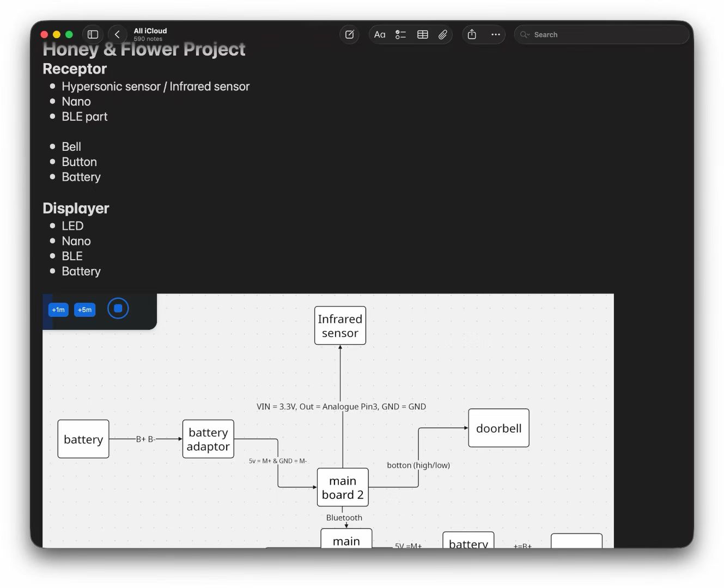The height and width of the screenshot is (588, 724).
Task: Click the +1m button
Action: click(58, 310)
